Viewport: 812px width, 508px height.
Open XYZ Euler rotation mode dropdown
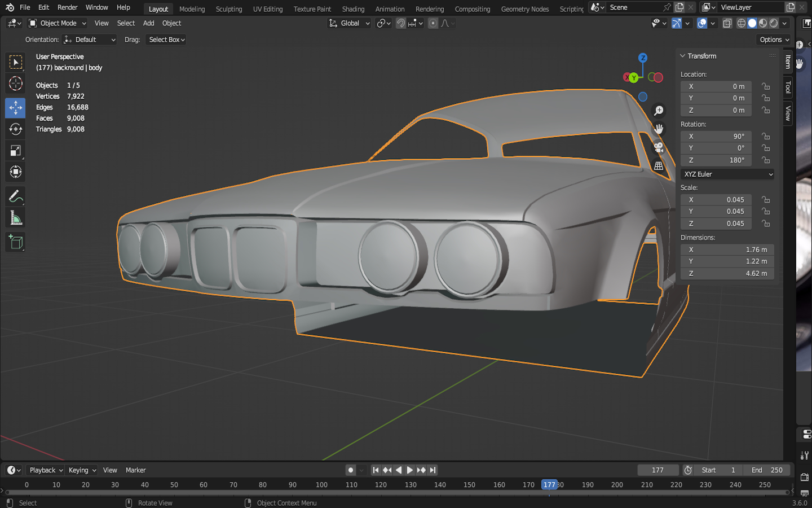pyautogui.click(x=727, y=174)
